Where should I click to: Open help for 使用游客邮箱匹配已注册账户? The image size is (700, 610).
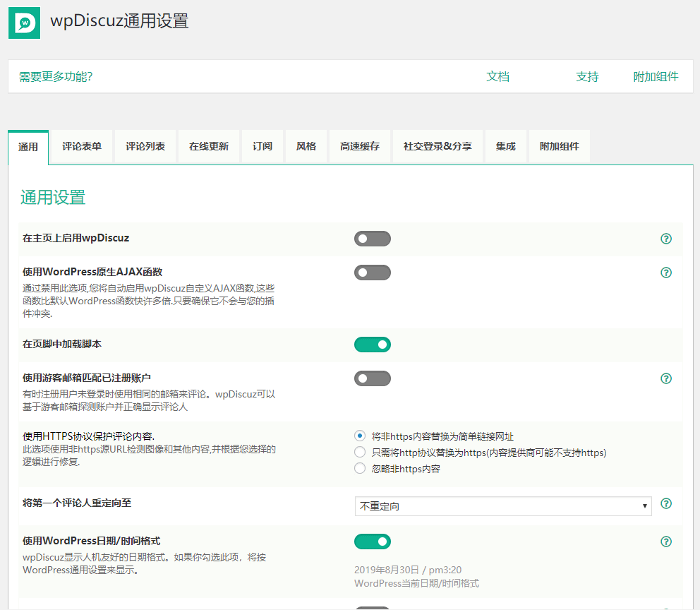665,378
